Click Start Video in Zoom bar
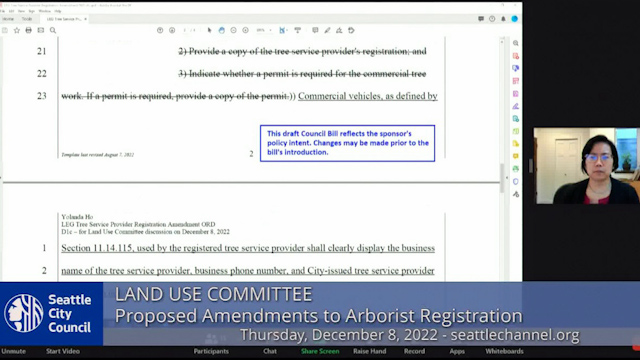This screenshot has height=360, width=640. tap(63, 351)
